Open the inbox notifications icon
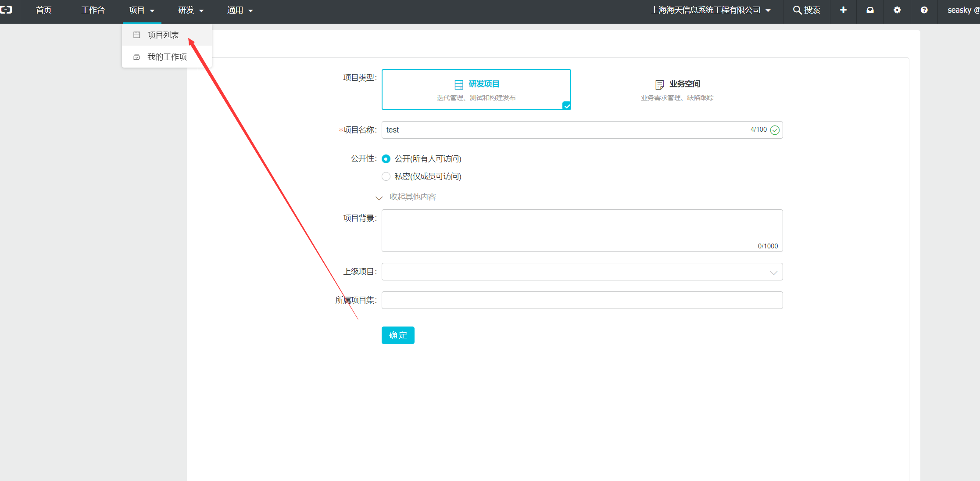Viewport: 980px width, 481px height. pos(870,10)
